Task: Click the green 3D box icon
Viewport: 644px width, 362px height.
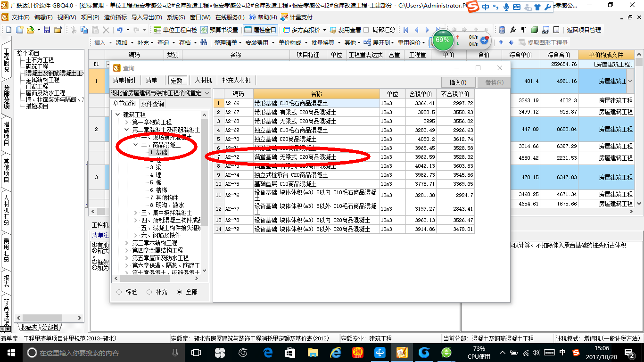Action: tap(535, 30)
